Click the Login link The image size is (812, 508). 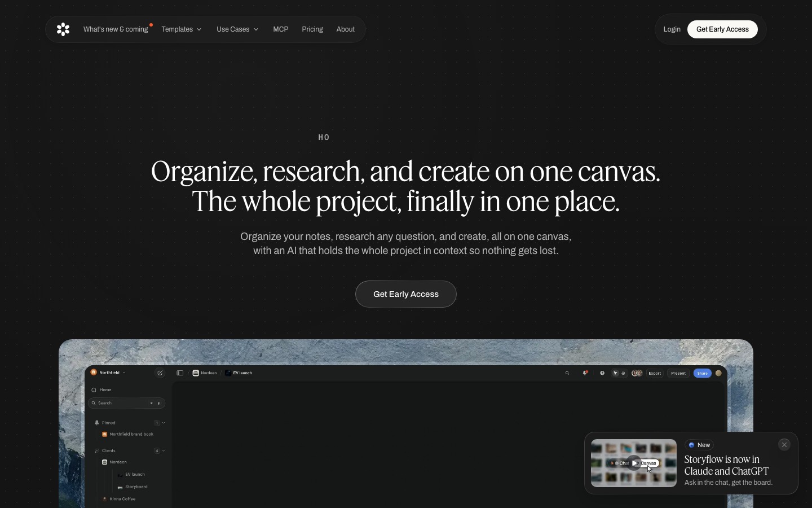(672, 29)
